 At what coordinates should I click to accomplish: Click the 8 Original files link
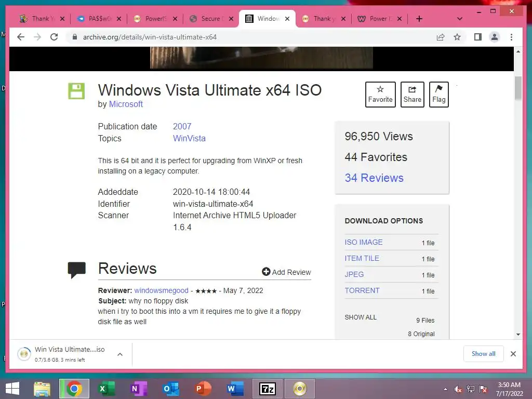pyautogui.click(x=421, y=334)
